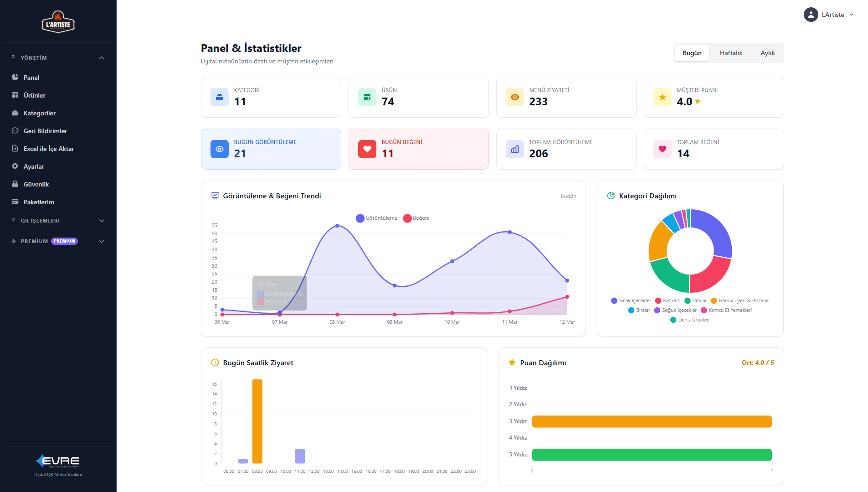The height and width of the screenshot is (492, 868).
Task: Switch to the Haftalık tab
Action: 731,53
